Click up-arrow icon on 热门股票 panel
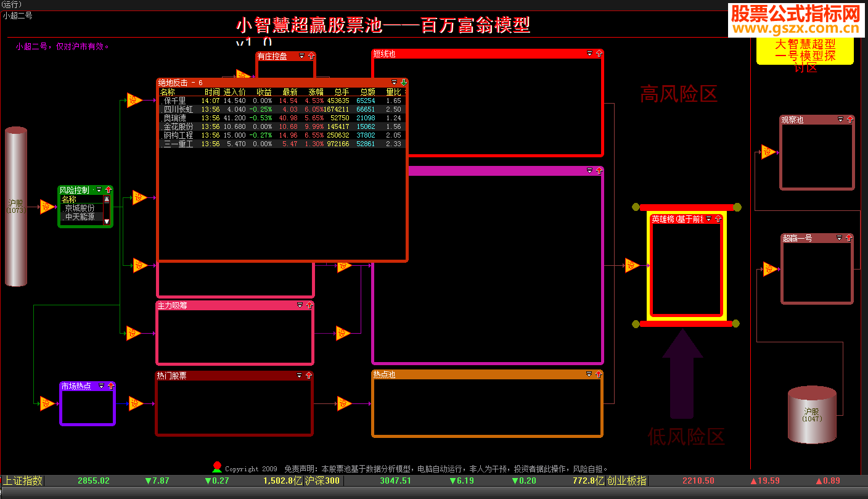868x499 pixels. point(309,375)
